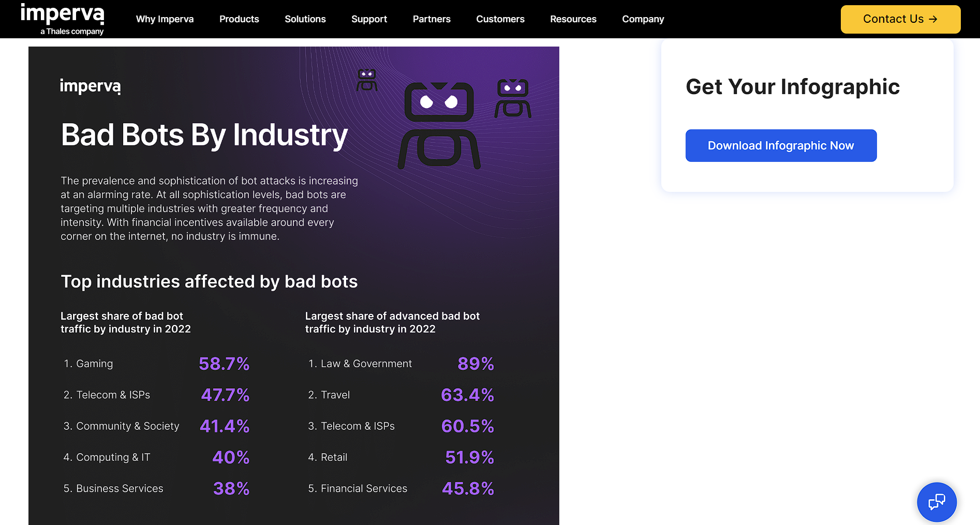Click the Contact Us button
The image size is (980, 525).
[900, 19]
